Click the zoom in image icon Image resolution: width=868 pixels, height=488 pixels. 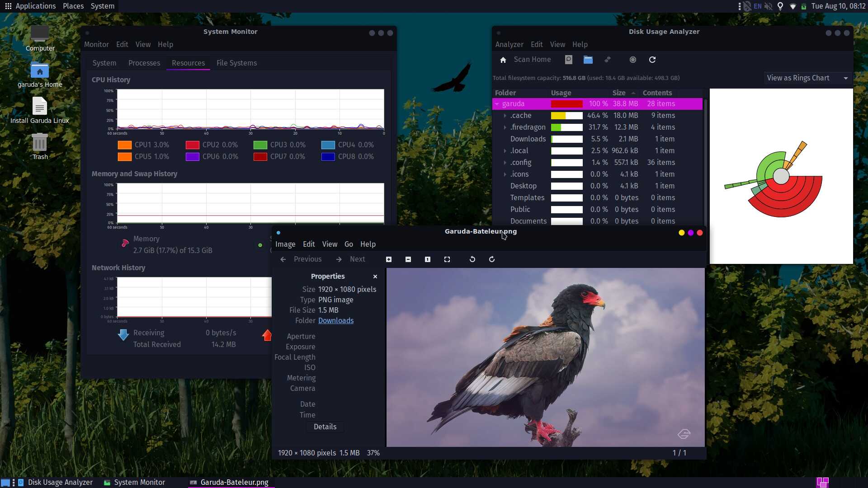coord(389,259)
